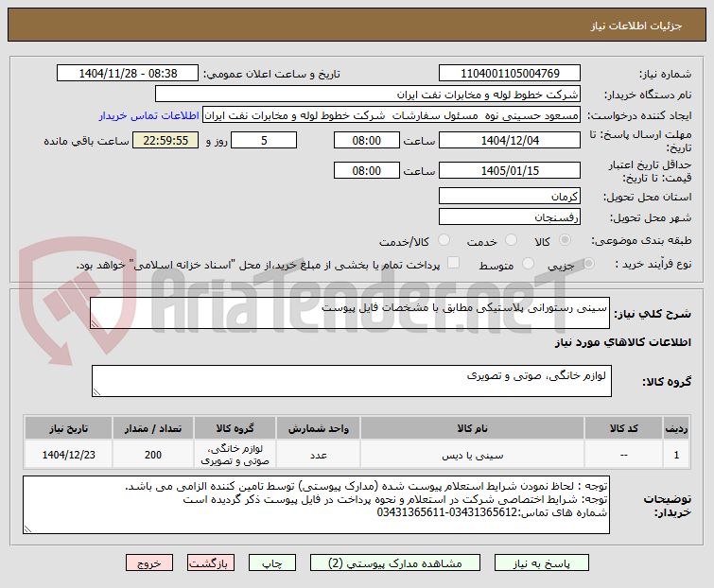
Task: Click the resize grip of شرح کلی نیاز box
Action: tap(95, 323)
